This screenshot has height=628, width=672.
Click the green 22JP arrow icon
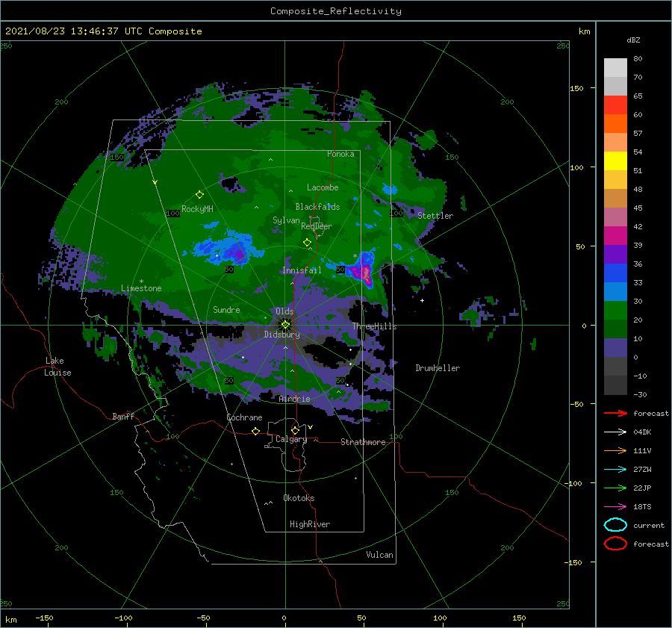tap(615, 488)
